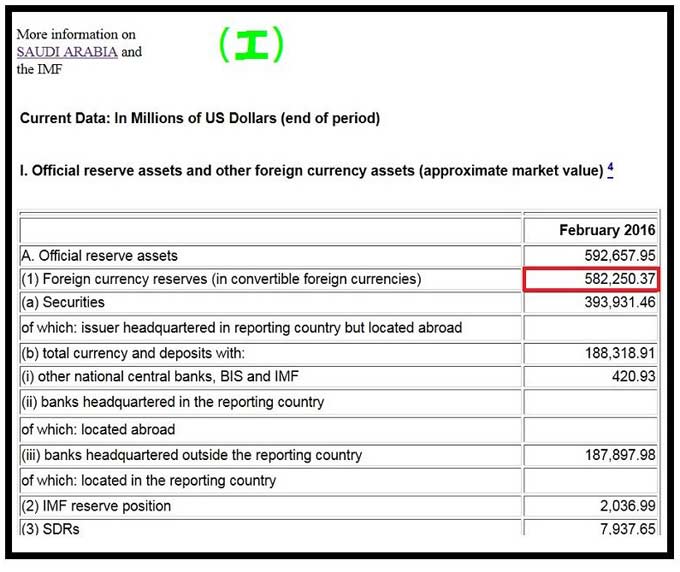
Task: Open the SAUDI ARABIA link
Action: (x=67, y=51)
